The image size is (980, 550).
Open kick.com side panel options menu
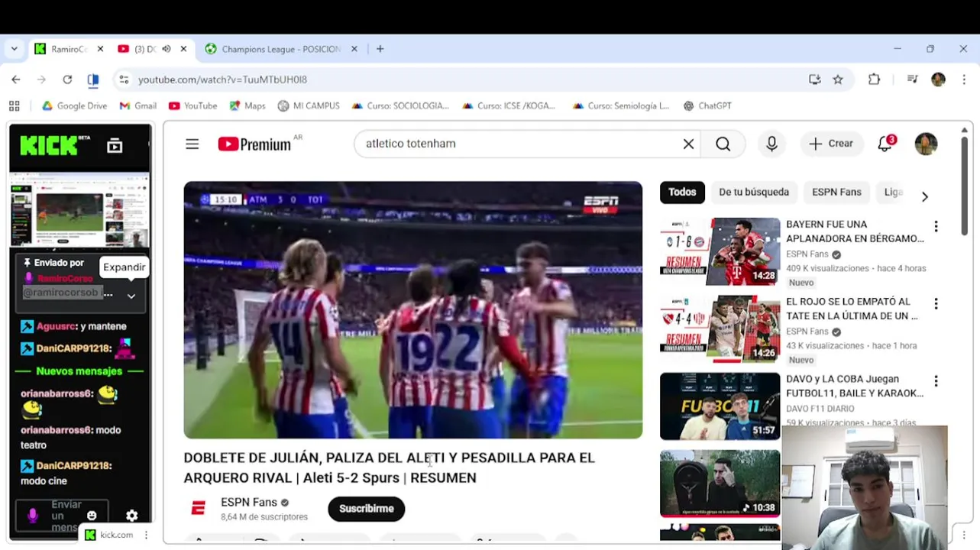pos(146,535)
